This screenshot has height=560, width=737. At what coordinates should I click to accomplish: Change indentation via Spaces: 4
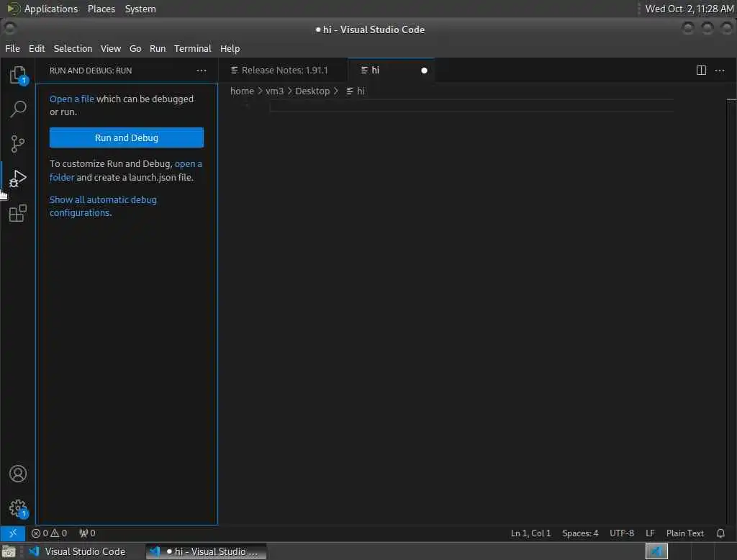580,533
